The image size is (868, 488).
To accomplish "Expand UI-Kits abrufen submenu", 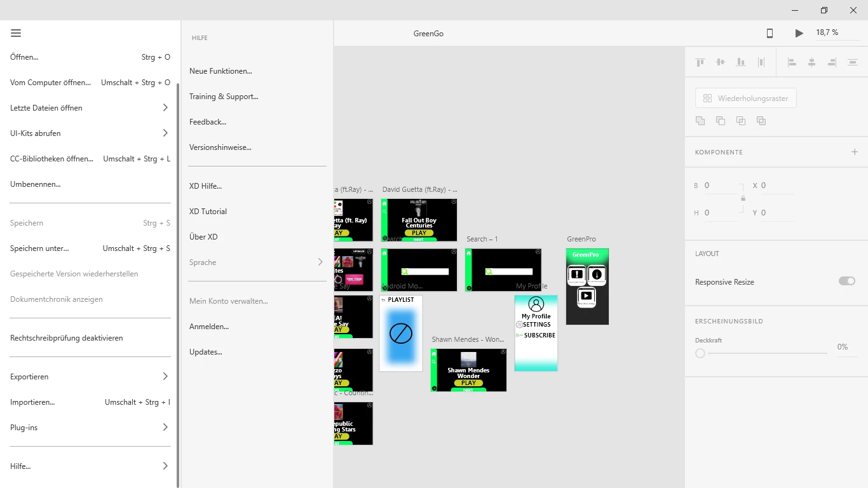I will (x=90, y=133).
